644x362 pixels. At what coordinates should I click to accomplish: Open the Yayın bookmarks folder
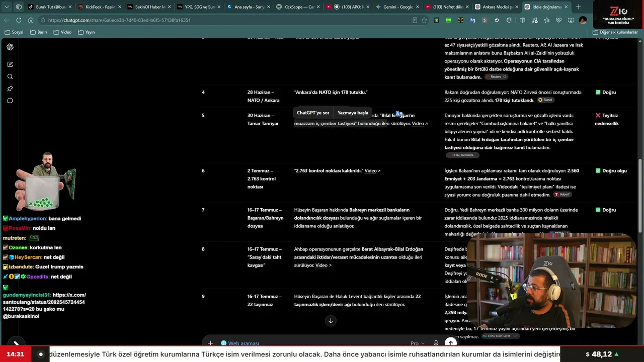(x=87, y=32)
